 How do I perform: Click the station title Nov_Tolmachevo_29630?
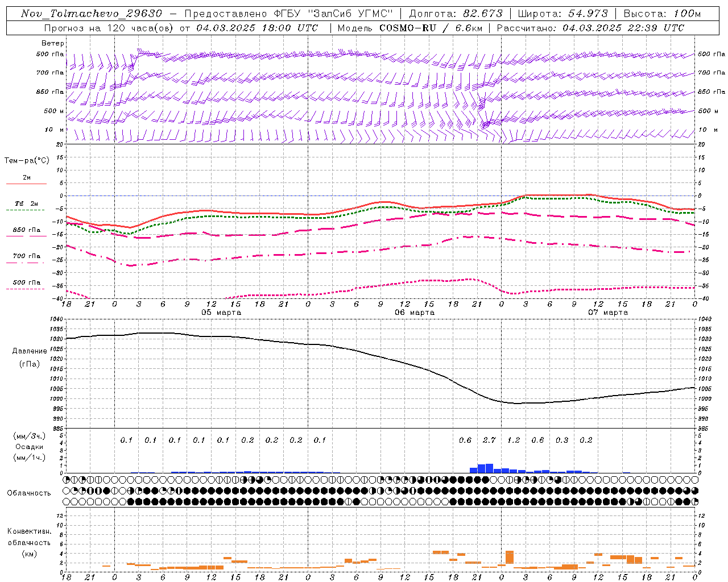pos(91,14)
